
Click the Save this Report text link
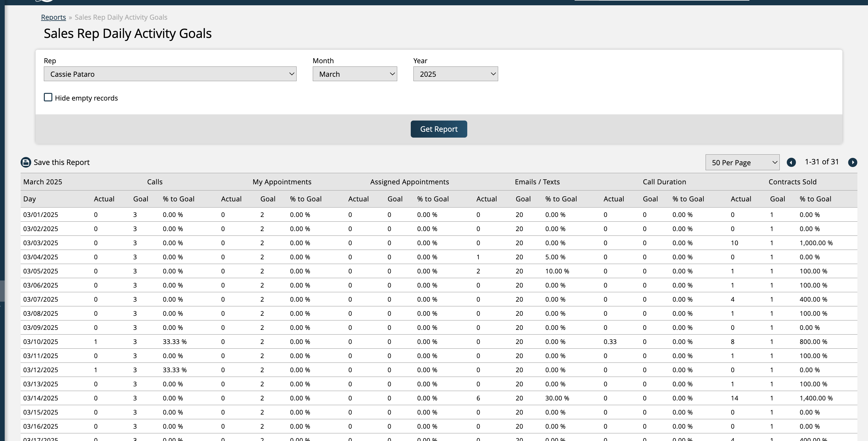(x=62, y=162)
